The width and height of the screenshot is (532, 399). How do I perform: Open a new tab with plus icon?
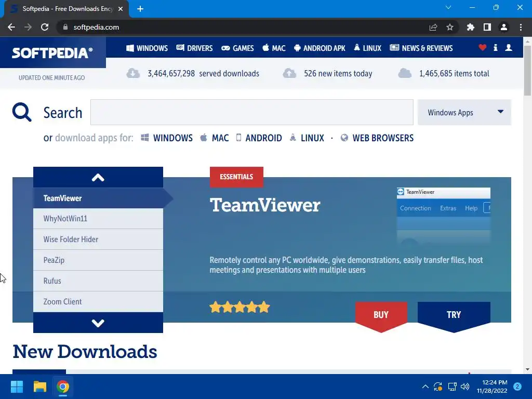(x=140, y=9)
